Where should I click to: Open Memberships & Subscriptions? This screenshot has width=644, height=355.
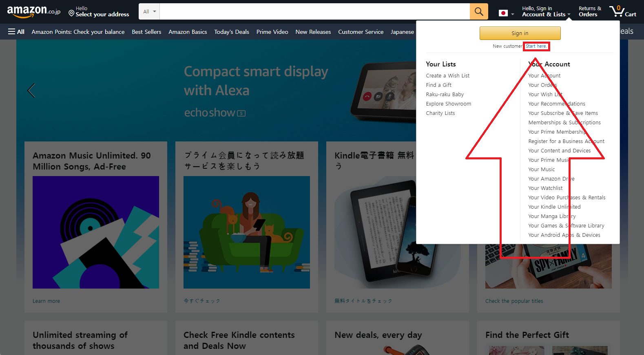tap(564, 122)
